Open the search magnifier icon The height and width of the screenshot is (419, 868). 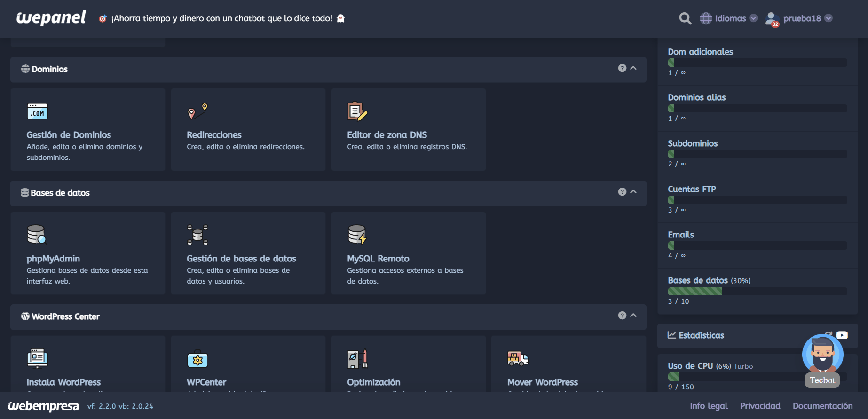pos(685,18)
